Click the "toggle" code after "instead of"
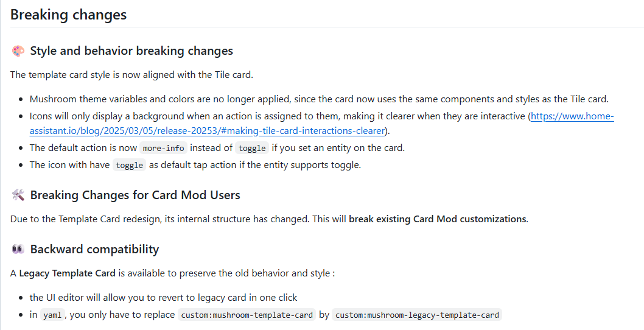The height and width of the screenshot is (330, 644). coord(252,148)
